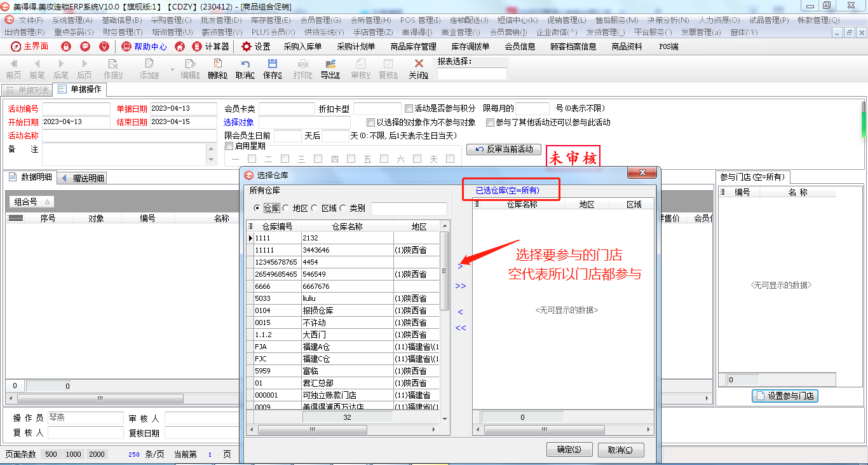Switch to 赠送明细 tab
Image resolution: width=868 pixels, height=465 pixels.
[83, 178]
